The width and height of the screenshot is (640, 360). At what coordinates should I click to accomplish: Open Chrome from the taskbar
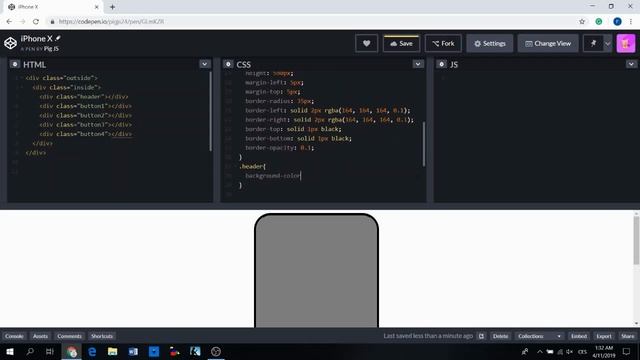coord(72,351)
